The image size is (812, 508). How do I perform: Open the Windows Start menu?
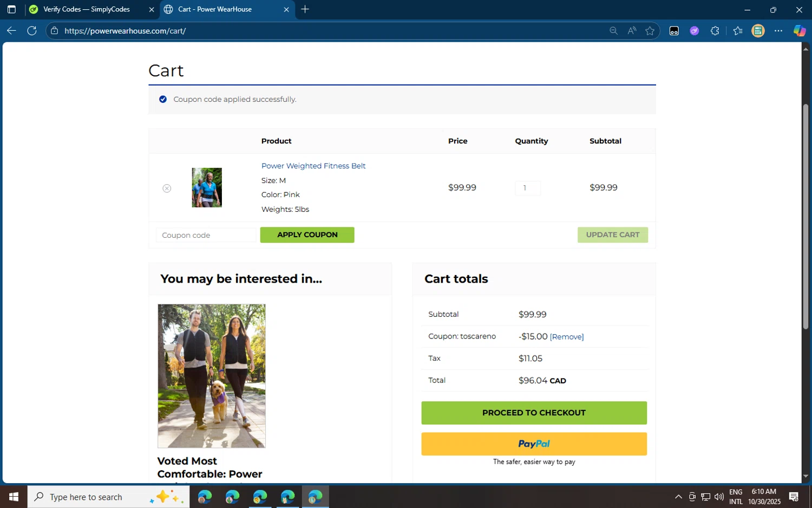tap(14, 497)
